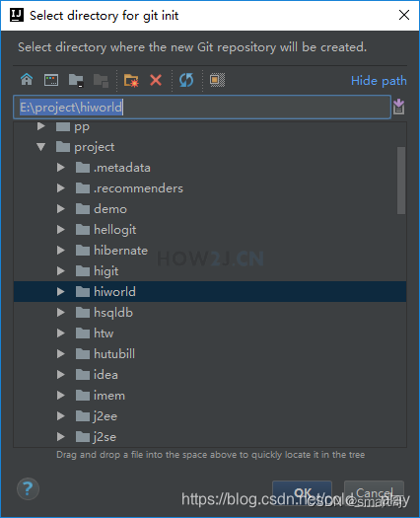
Task: Click the IntelliJ logo in title bar
Action: pos(17,15)
